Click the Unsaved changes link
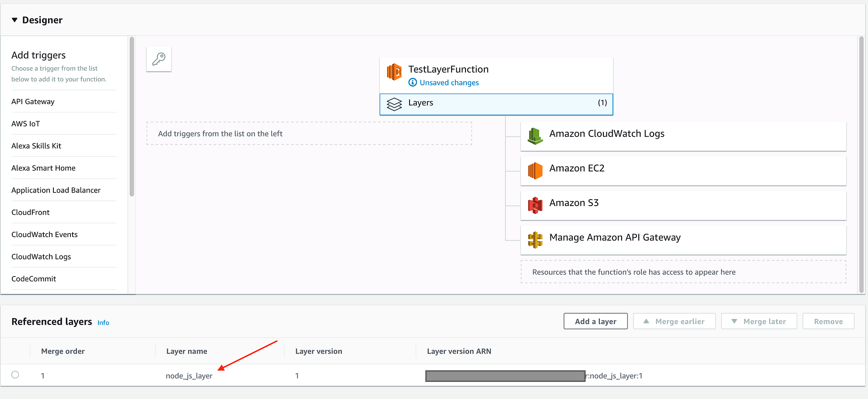The height and width of the screenshot is (399, 868). click(449, 82)
